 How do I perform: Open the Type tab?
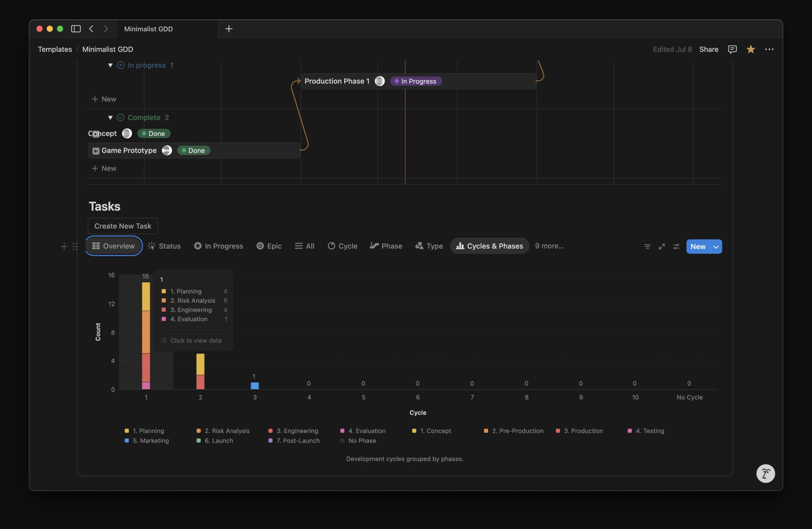pos(429,246)
